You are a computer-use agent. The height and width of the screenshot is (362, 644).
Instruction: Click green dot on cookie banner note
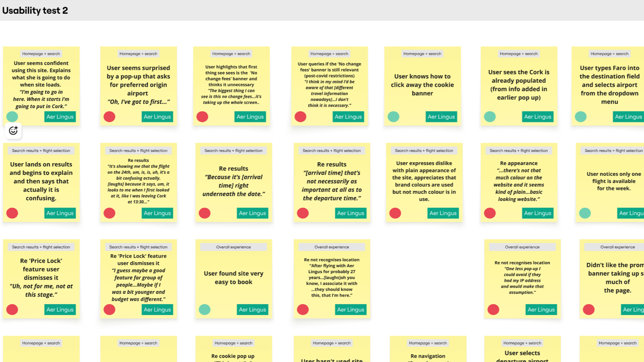(394, 117)
